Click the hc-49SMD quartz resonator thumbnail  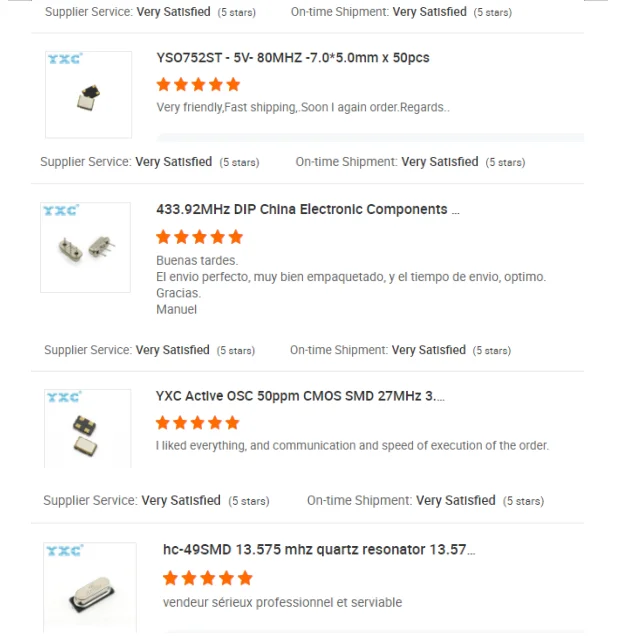pos(89,588)
